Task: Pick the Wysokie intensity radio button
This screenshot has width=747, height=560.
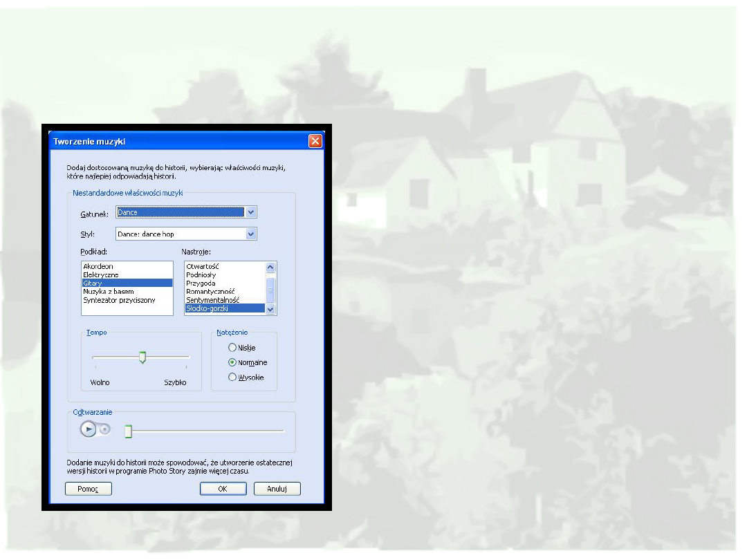Action: pyautogui.click(x=232, y=377)
